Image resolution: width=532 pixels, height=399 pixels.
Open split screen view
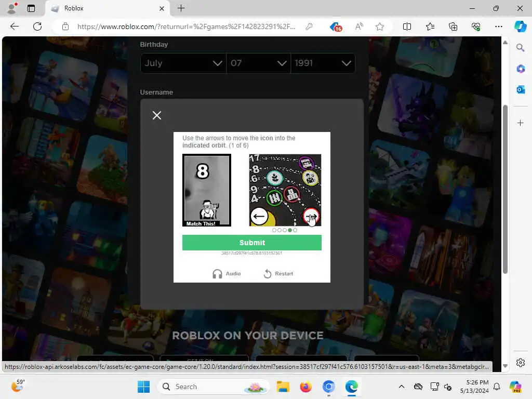407,26
